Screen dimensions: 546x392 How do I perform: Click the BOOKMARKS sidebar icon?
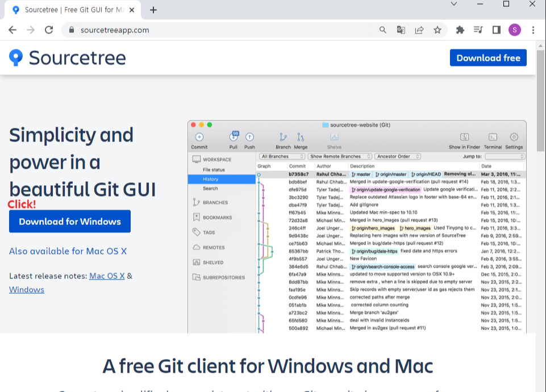tap(197, 217)
